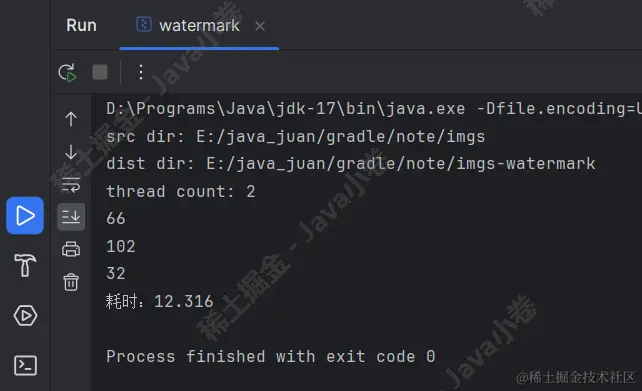Open the three-dot more actions menu

point(141,72)
